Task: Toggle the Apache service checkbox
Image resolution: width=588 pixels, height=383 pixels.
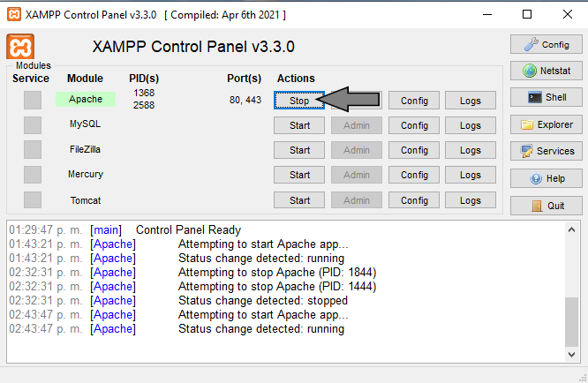Action: click(33, 100)
